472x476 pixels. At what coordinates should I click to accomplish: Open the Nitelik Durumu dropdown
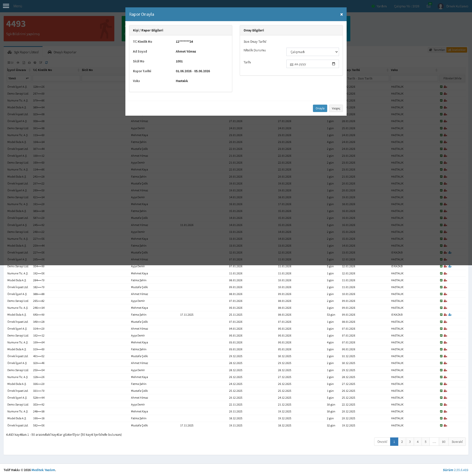[312, 52]
